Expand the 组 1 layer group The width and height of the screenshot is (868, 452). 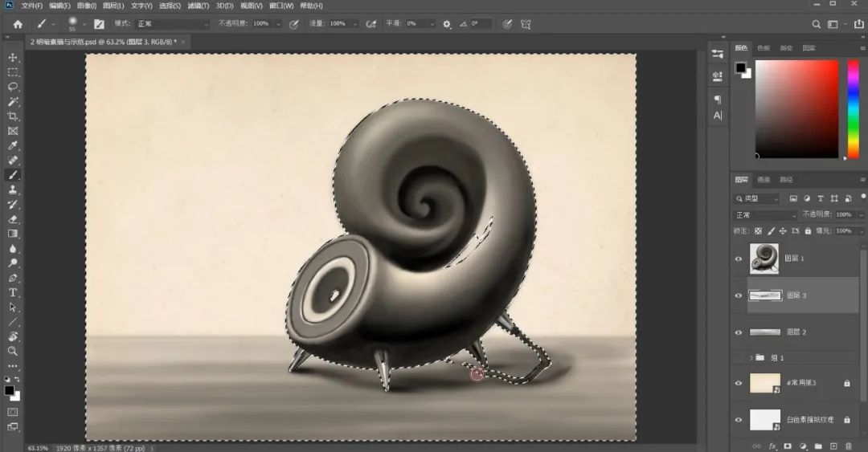coord(751,357)
